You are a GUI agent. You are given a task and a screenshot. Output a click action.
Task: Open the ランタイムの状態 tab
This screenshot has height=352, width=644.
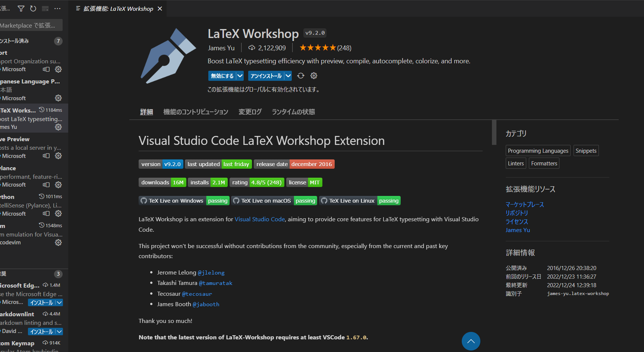tap(293, 112)
